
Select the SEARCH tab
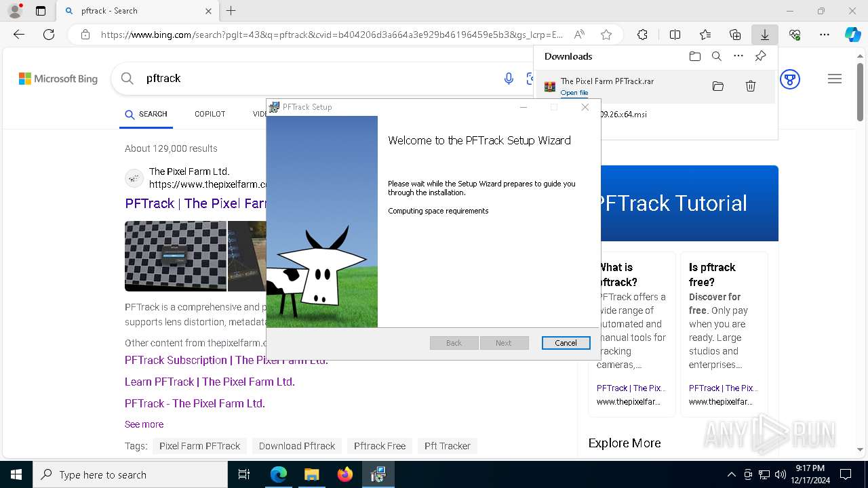[x=146, y=115]
